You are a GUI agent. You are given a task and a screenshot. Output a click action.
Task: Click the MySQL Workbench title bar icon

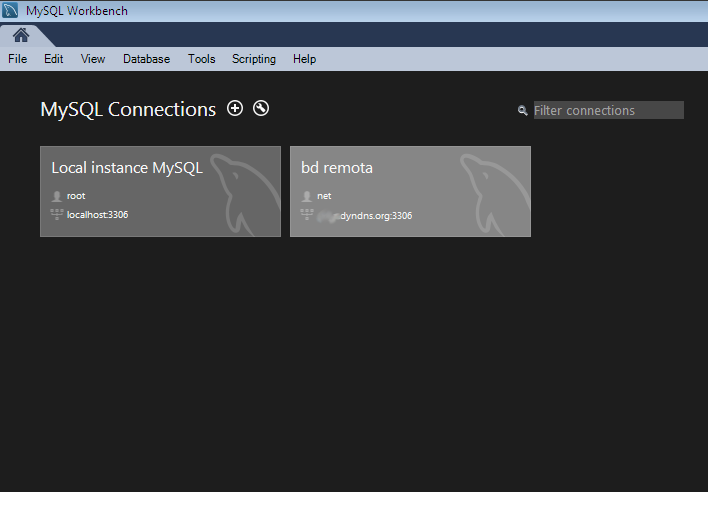pyautogui.click(x=9, y=10)
